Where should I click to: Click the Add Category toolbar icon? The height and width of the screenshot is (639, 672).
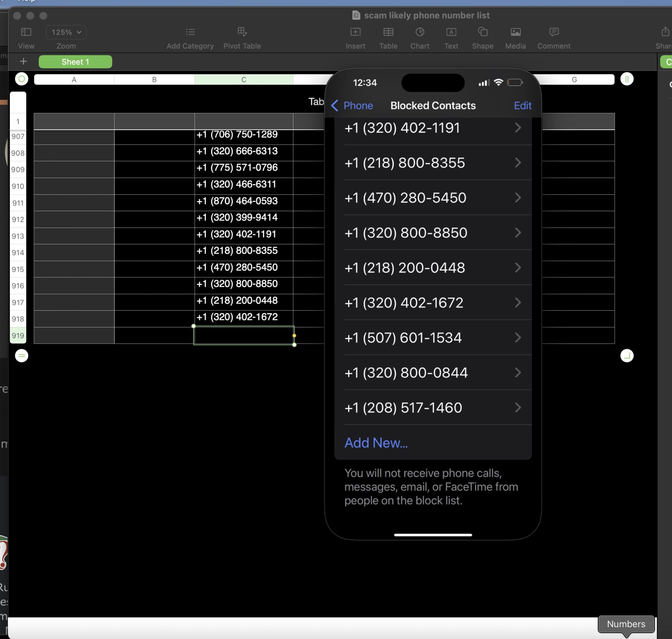[x=190, y=32]
